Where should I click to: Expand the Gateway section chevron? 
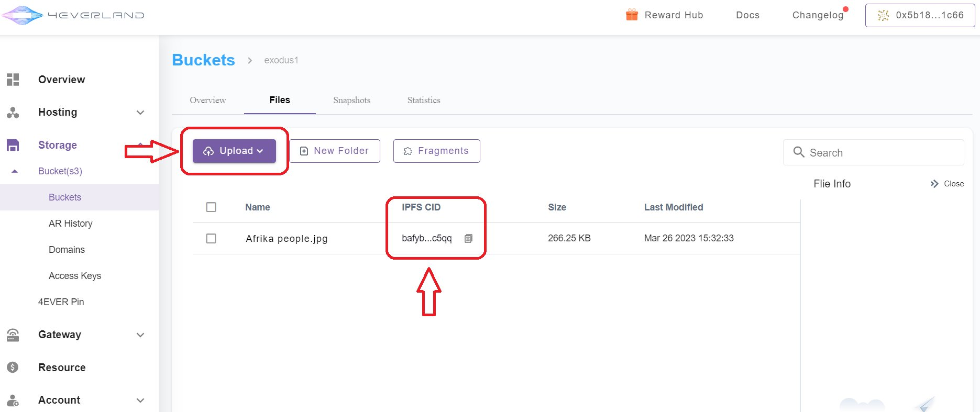point(140,335)
